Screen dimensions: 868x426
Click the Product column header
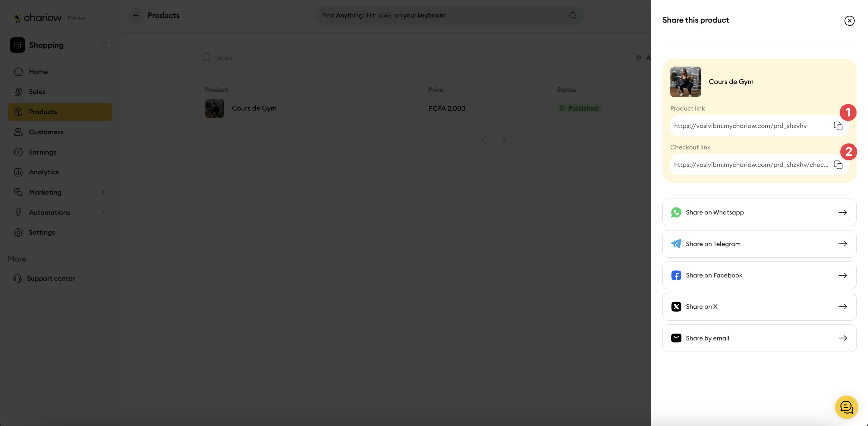[216, 90]
